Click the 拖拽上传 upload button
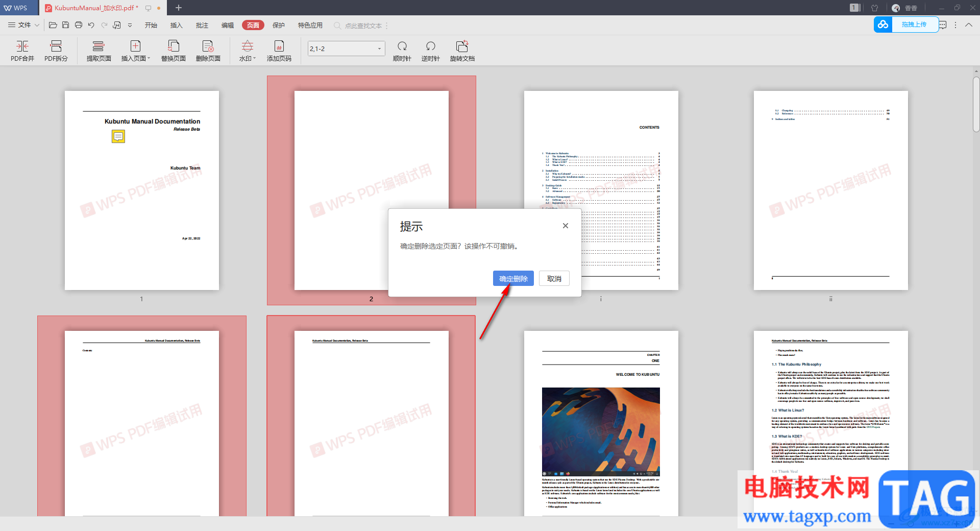The image size is (980, 531). coord(914,25)
